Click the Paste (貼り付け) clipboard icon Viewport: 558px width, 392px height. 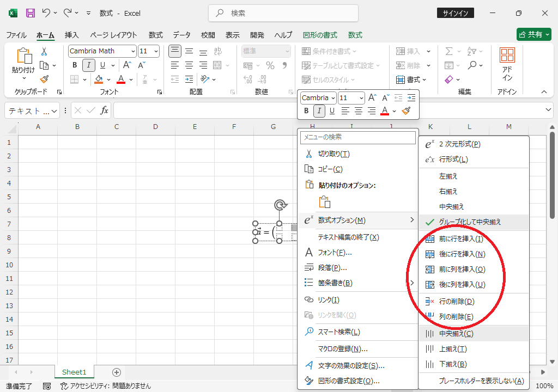(24, 56)
